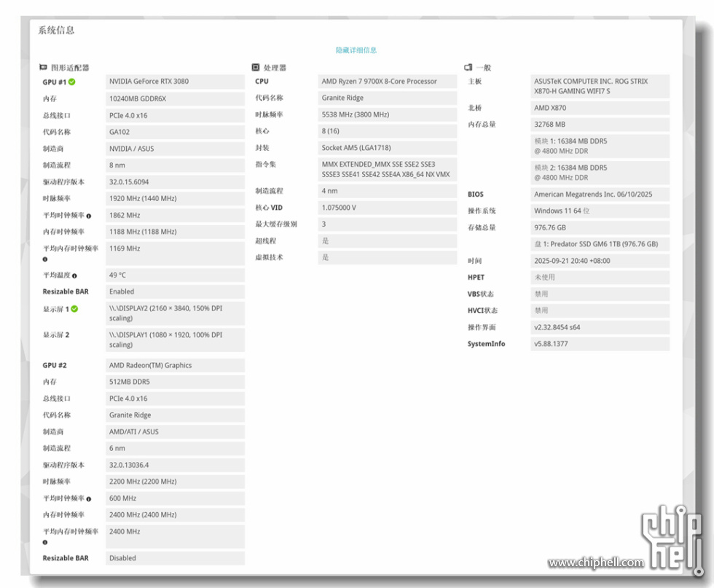The height and width of the screenshot is (588, 714).
Task: Click the AMD X870 northbridge value
Action: (x=600, y=108)
